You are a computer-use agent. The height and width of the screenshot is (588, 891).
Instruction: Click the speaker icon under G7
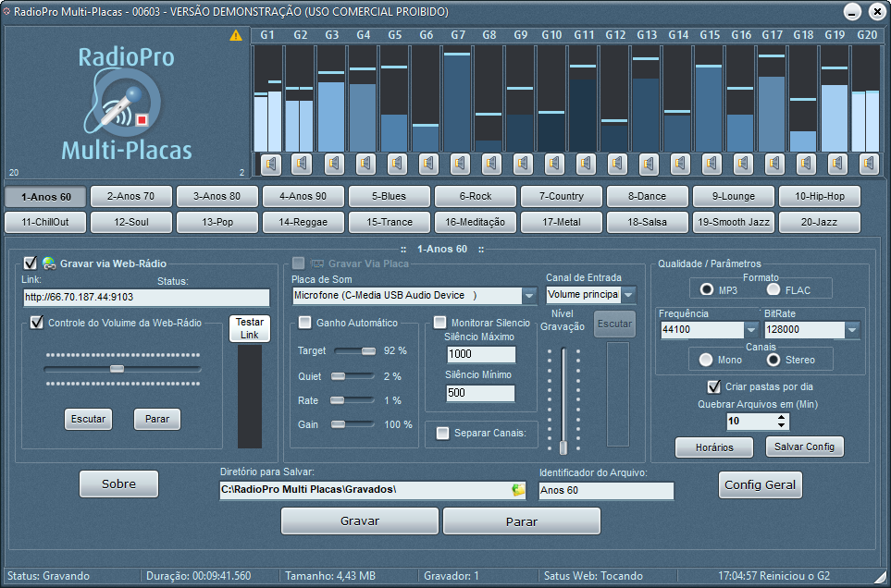(460, 164)
